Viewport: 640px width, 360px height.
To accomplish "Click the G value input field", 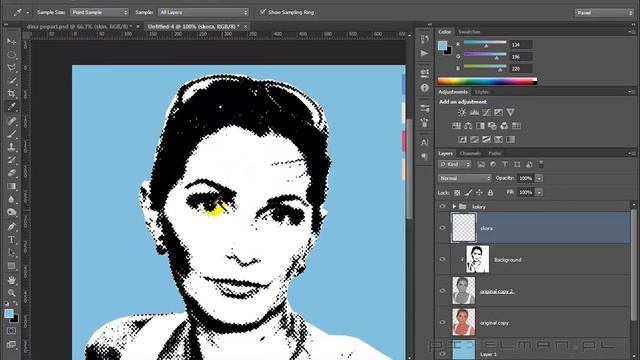I will 520,56.
